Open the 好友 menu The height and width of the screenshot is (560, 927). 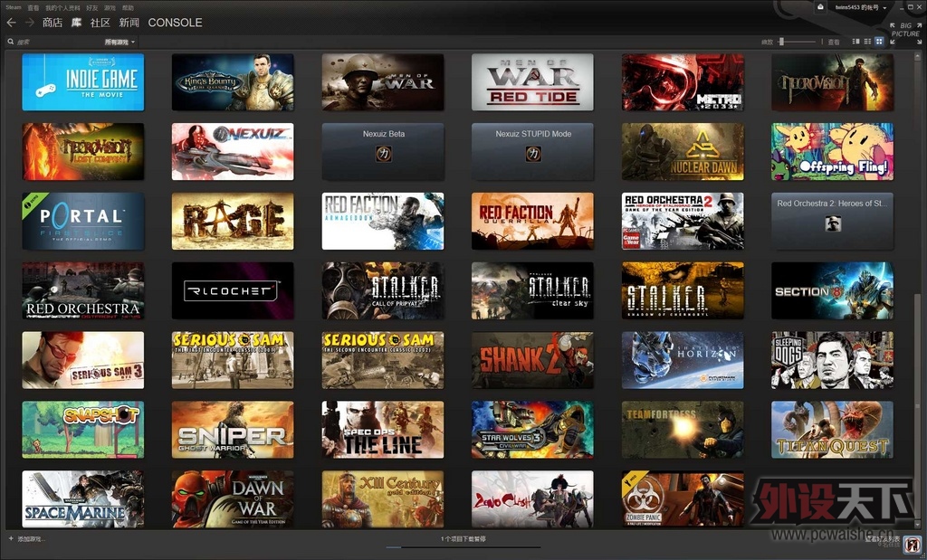click(x=91, y=7)
